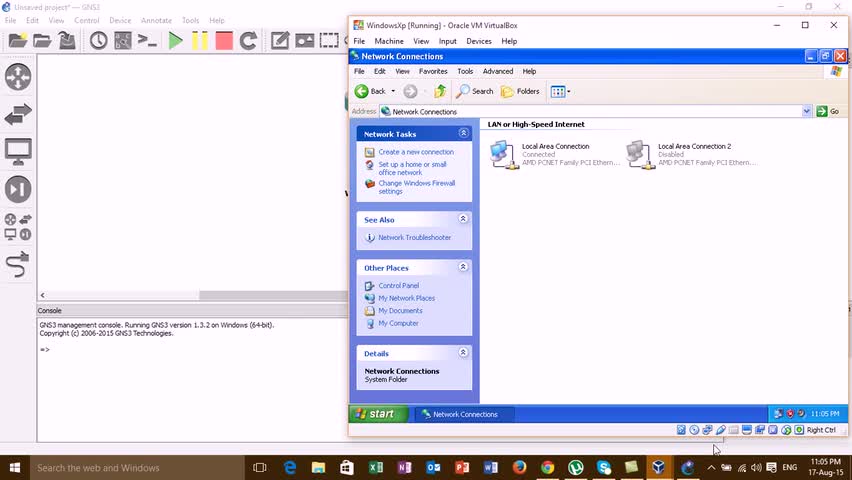Show hidden tray icons chevron
Viewport: 852px width, 480px height.
point(711,467)
